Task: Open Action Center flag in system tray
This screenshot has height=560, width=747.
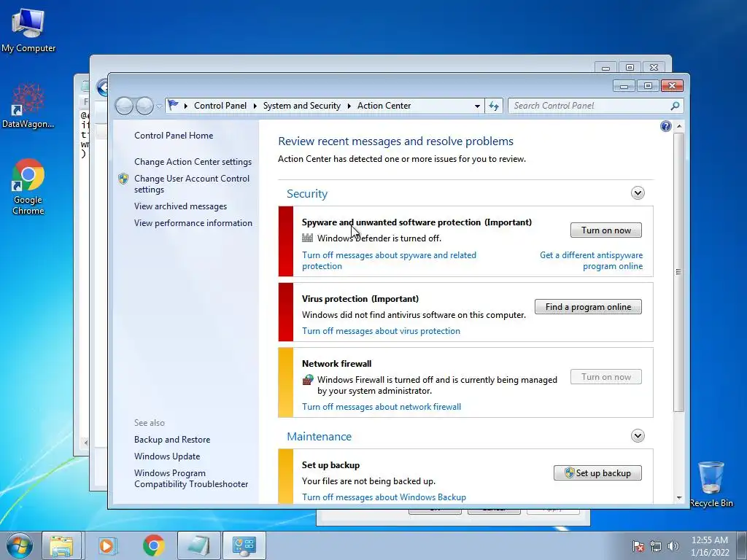Action: (638, 546)
